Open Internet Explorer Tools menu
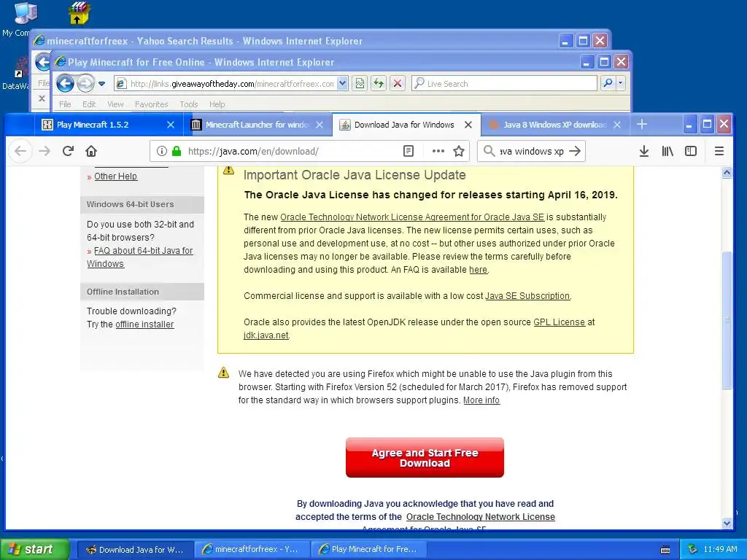The height and width of the screenshot is (560, 747). (189, 104)
